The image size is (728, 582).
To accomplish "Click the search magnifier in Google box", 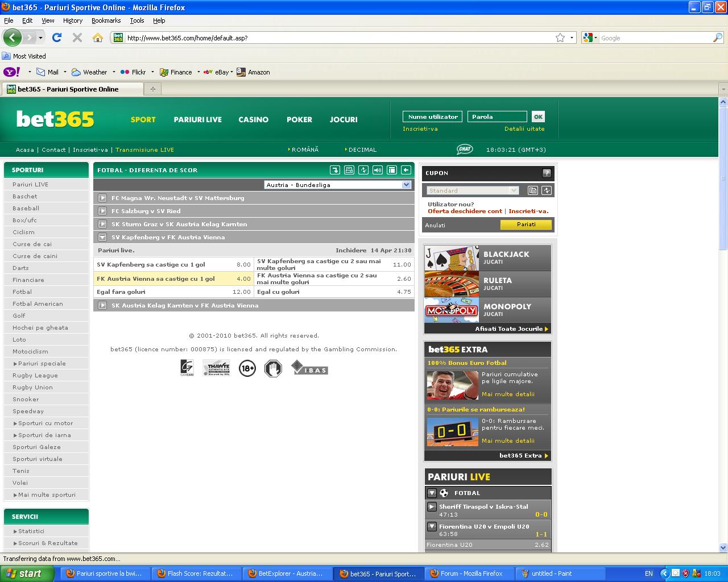I will click(718, 38).
